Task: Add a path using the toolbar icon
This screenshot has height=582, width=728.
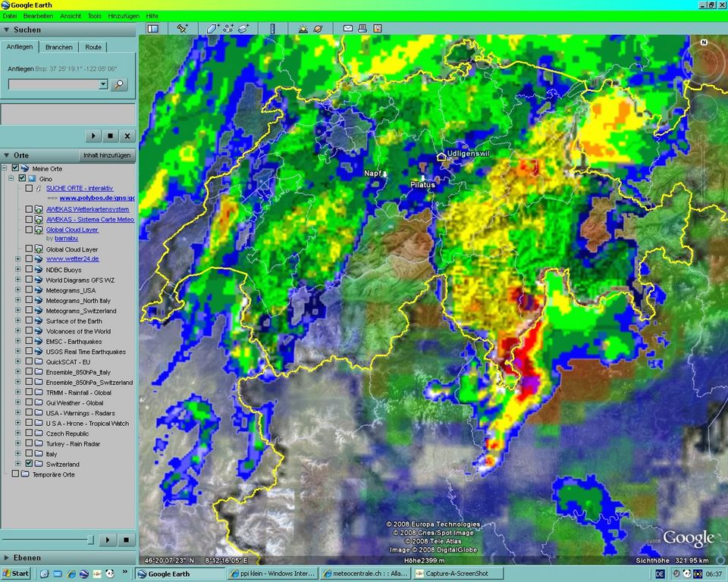Action: point(228,29)
